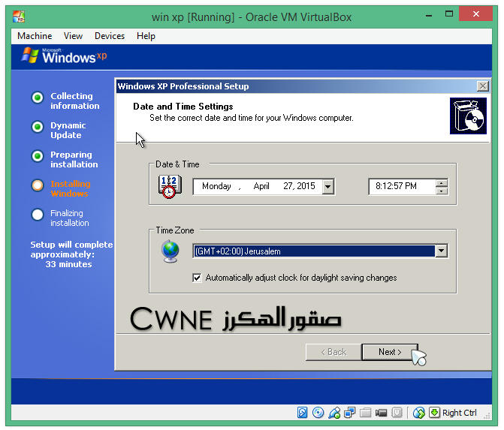Click the Collecting information step text

[74, 101]
